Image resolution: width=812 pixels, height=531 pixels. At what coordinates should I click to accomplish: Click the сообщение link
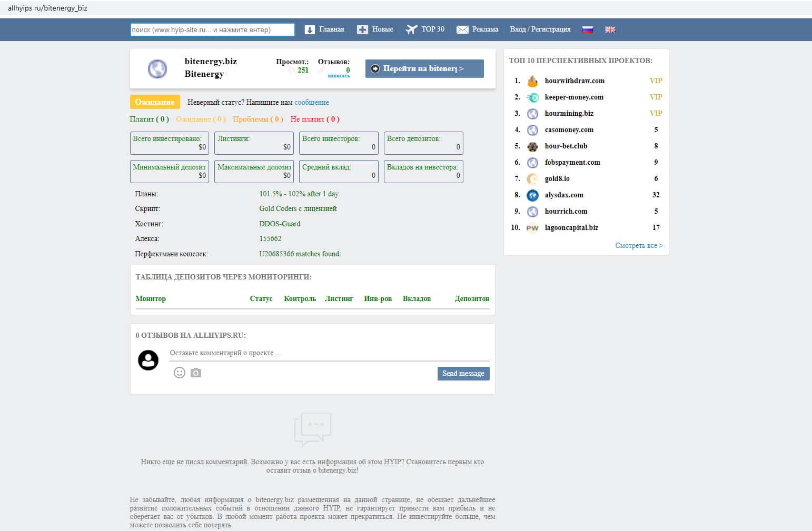[x=311, y=102]
